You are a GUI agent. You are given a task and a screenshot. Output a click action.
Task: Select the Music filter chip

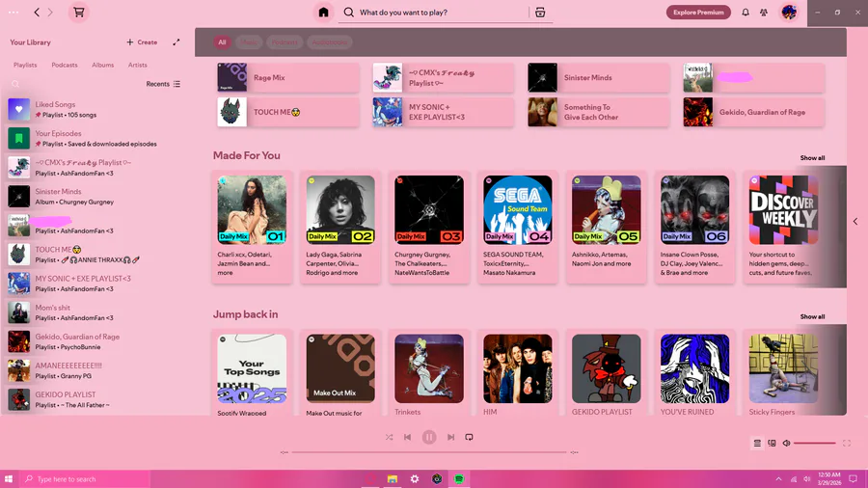pos(249,42)
